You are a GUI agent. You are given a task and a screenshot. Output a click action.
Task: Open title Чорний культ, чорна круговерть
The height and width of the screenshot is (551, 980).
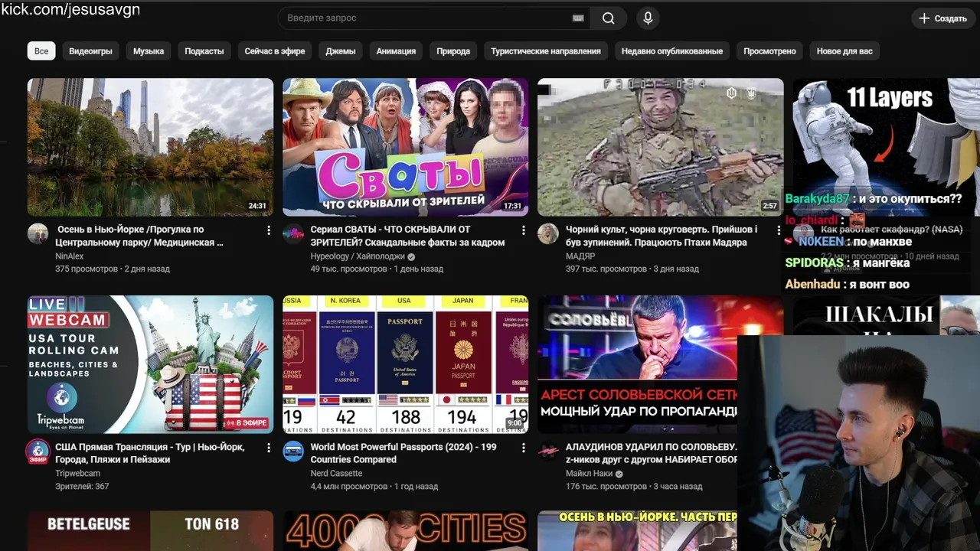(661, 236)
